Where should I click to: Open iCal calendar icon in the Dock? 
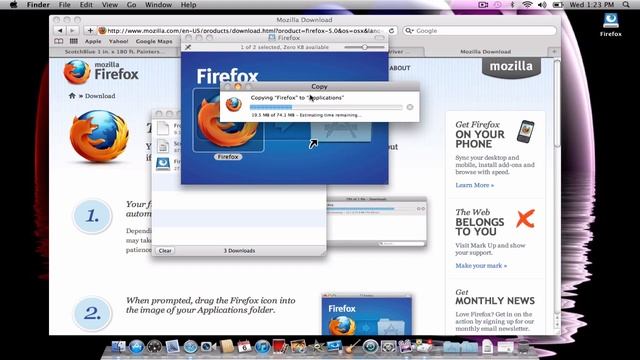coord(244,347)
